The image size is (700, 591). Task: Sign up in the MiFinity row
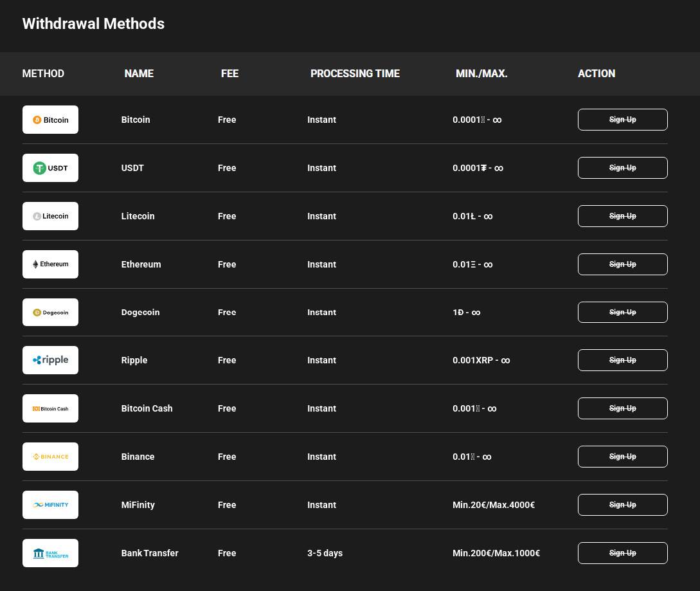pyautogui.click(x=623, y=505)
